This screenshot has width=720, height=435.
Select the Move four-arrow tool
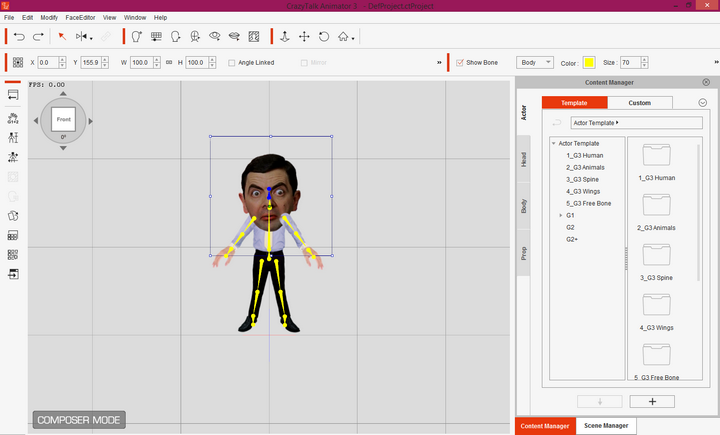pos(304,36)
